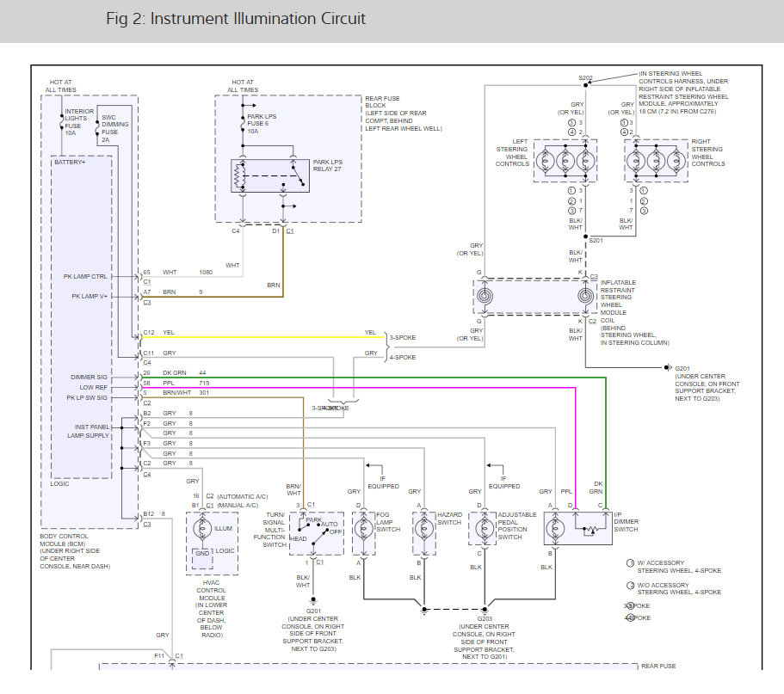The height and width of the screenshot is (694, 784).
Task: Click the (AUTOMATIC A/C) connector note
Action: coord(243,497)
